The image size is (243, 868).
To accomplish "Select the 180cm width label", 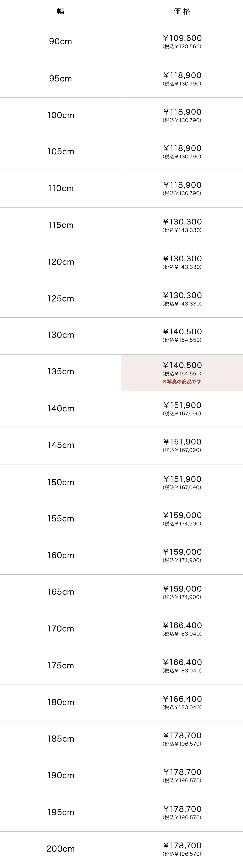I will tap(61, 702).
